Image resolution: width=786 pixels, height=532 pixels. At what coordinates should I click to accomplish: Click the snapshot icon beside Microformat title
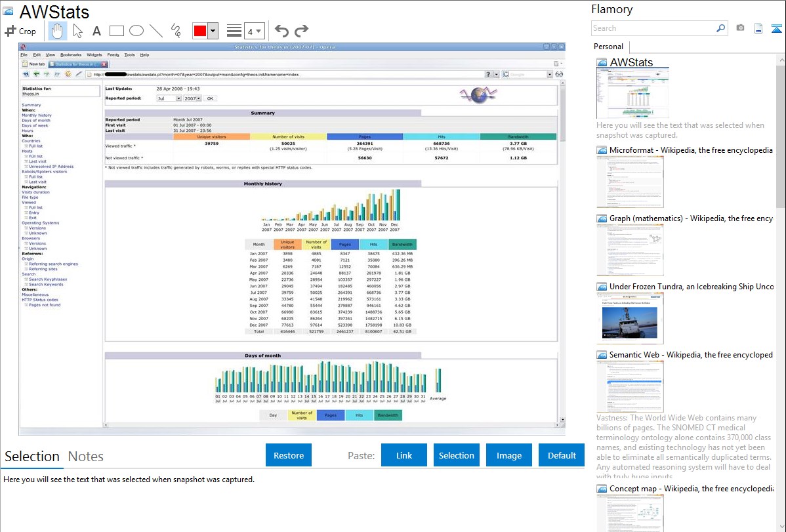602,150
